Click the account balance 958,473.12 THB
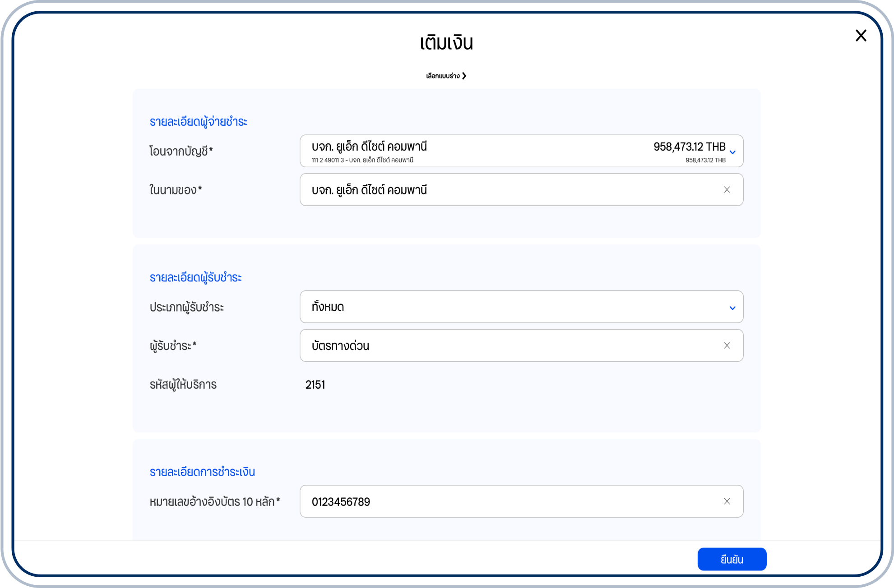The height and width of the screenshot is (588, 894). click(689, 147)
